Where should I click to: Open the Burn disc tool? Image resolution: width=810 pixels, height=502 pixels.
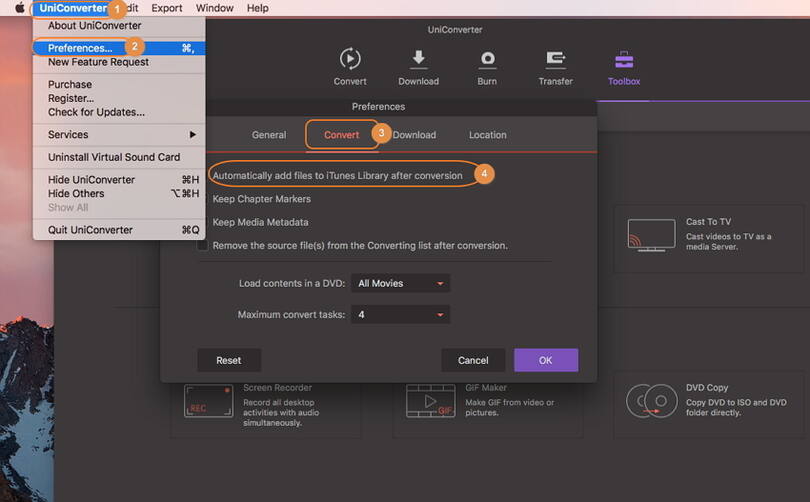tap(487, 67)
